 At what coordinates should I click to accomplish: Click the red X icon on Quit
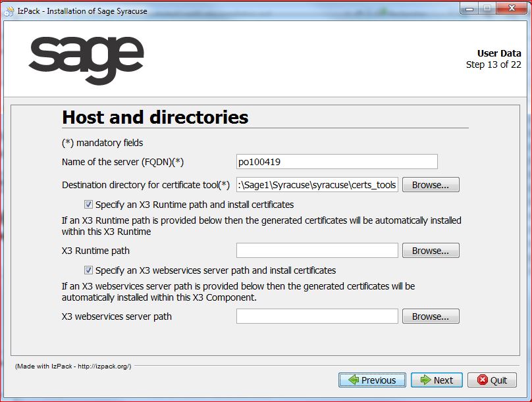[x=482, y=380]
